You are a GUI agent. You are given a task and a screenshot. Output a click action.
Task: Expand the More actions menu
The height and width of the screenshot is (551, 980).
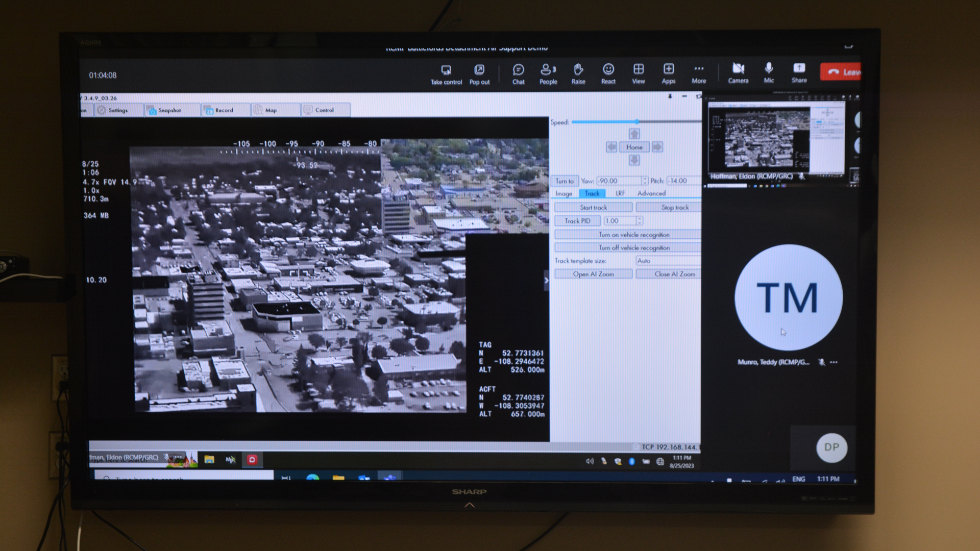(699, 69)
